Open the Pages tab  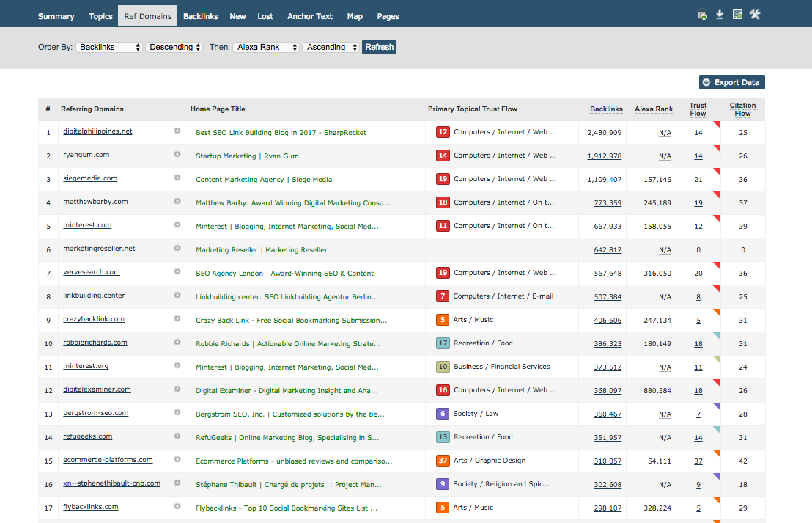(388, 17)
